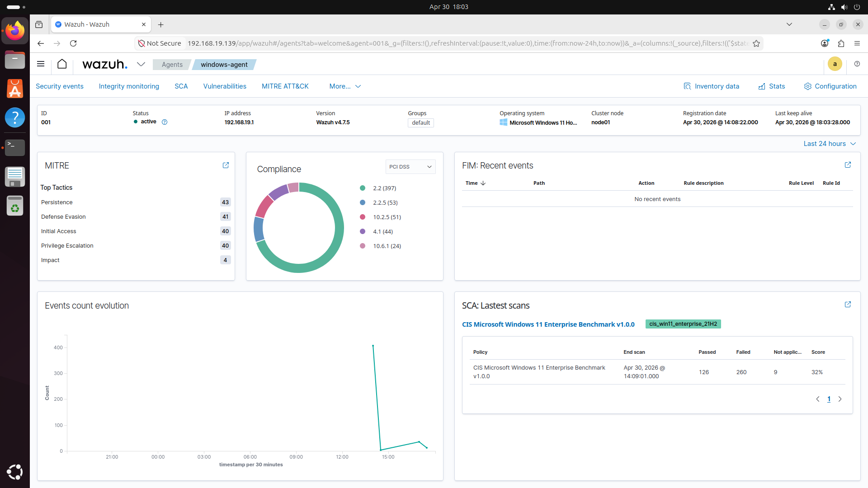868x488 pixels.
Task: Click the Not Secure connection indicator
Action: 160,43
